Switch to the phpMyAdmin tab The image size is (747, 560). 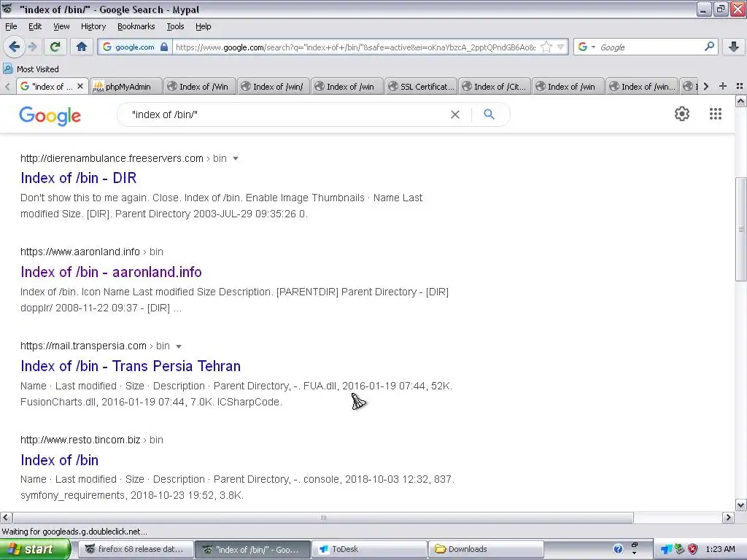[125, 86]
